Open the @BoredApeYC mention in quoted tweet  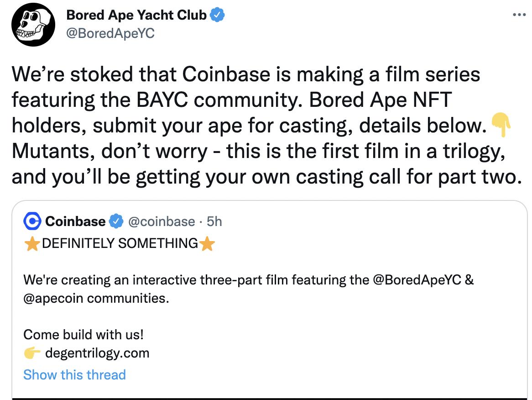417,280
